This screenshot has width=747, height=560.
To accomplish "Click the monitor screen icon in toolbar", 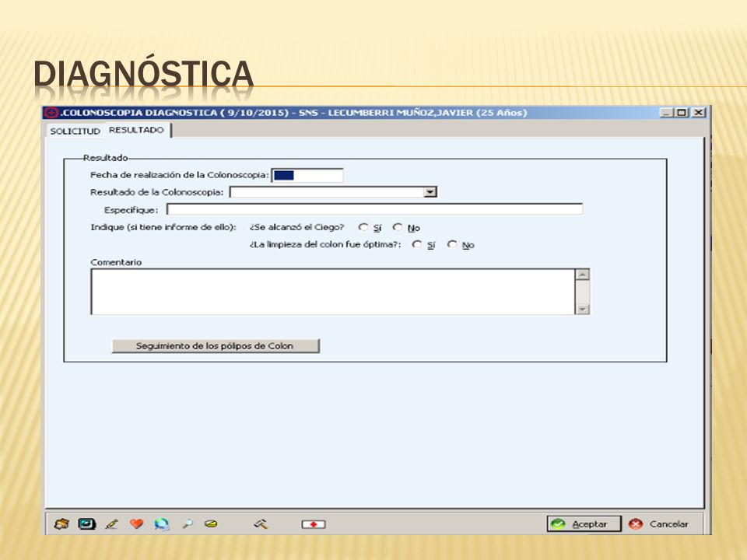I will tap(86, 523).
